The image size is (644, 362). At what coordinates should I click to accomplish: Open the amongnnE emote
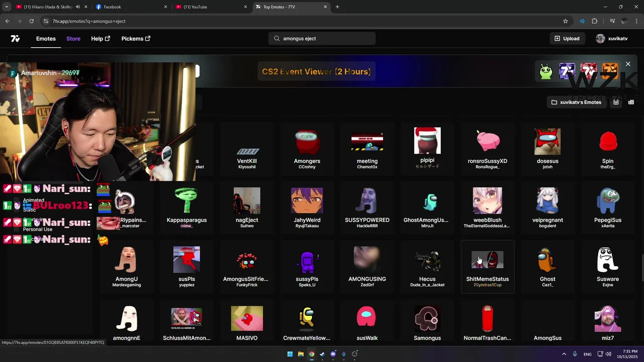point(127,323)
